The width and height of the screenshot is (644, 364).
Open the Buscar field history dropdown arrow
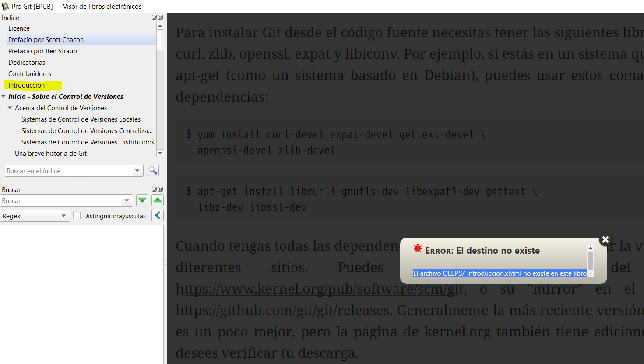(127, 201)
